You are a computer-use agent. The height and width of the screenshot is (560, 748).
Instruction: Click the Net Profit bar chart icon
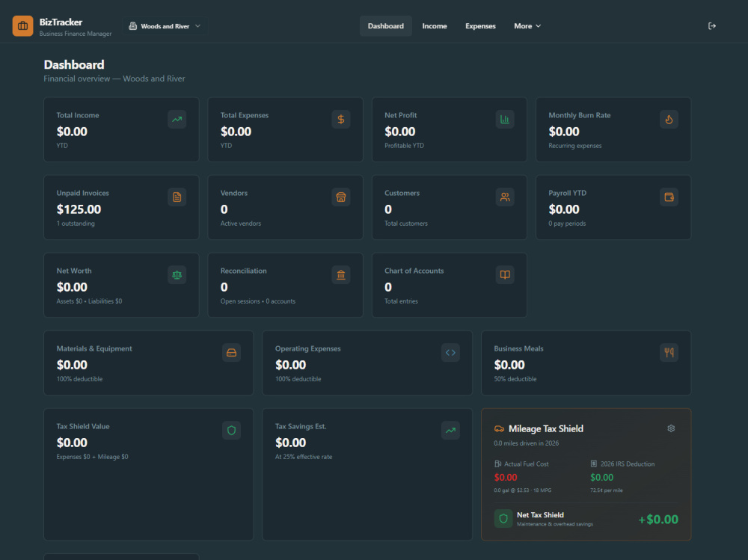pyautogui.click(x=505, y=119)
